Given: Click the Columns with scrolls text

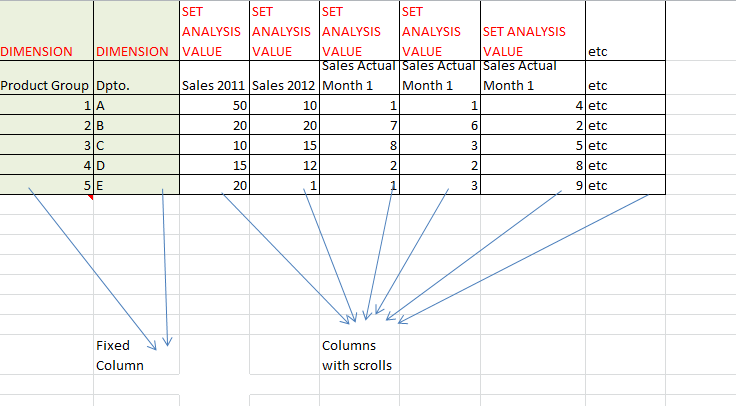Looking at the screenshot, I should pyautogui.click(x=357, y=355).
